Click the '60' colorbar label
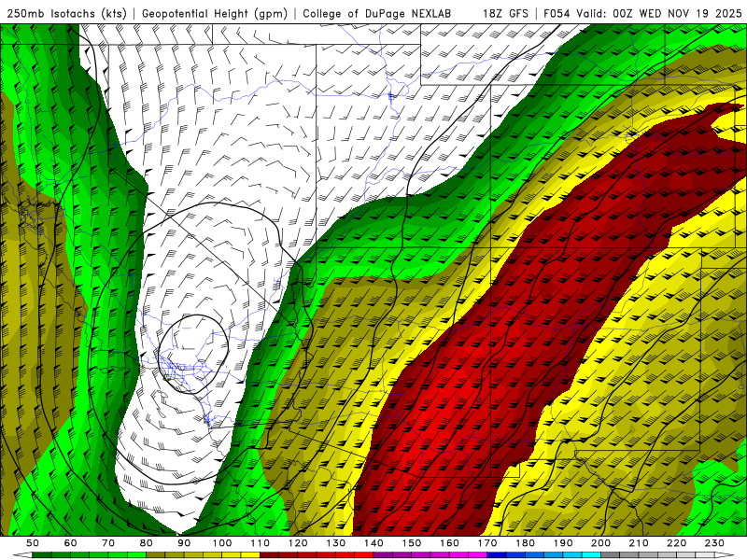 coord(70,543)
